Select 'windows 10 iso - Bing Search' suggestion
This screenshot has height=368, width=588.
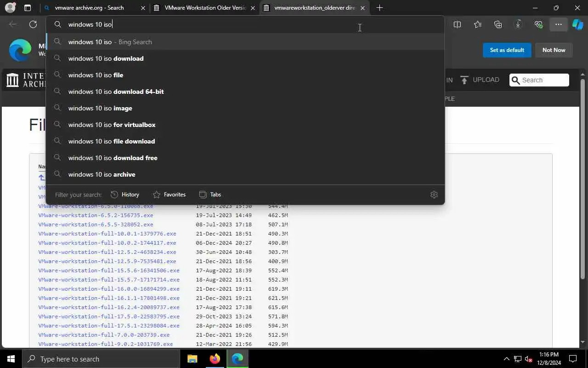click(x=245, y=42)
